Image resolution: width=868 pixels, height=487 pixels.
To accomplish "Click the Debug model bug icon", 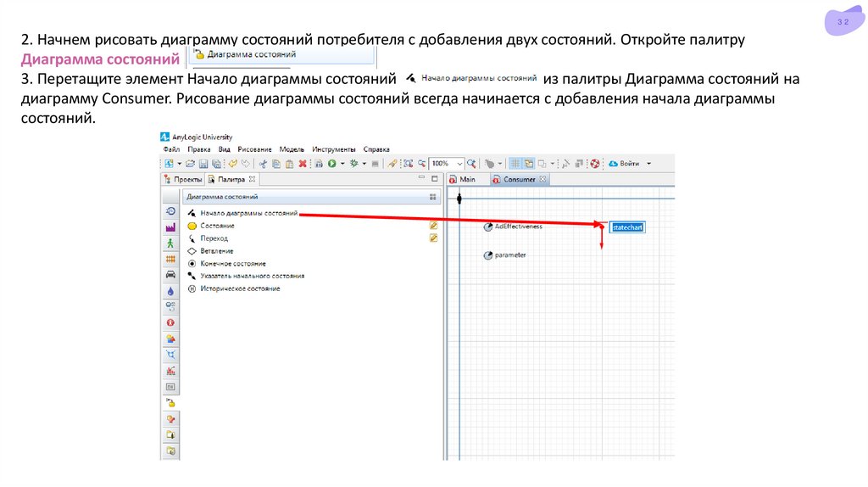I will tap(353, 164).
